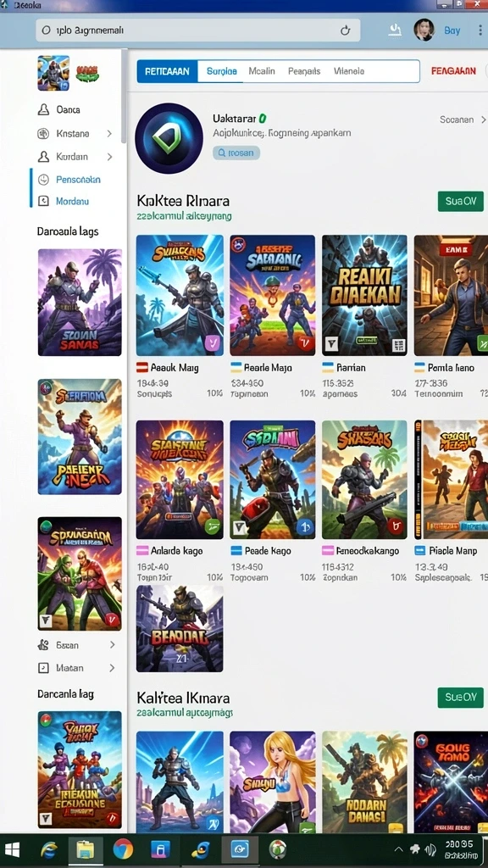This screenshot has height=868, width=488.
Task: Open the user profile avatar picture
Action: [424, 30]
